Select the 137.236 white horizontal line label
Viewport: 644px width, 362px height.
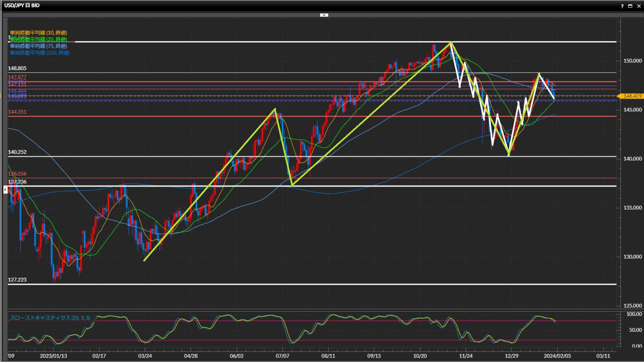tap(17, 182)
